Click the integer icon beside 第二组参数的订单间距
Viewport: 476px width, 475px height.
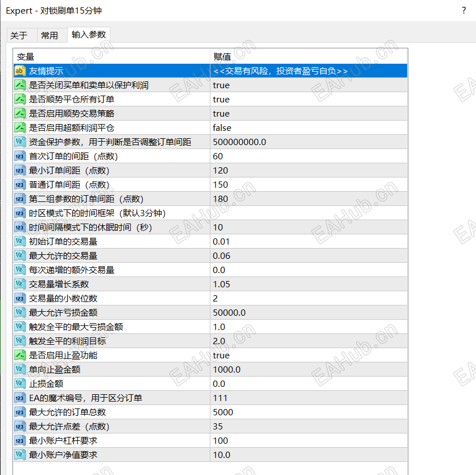[x=20, y=199]
